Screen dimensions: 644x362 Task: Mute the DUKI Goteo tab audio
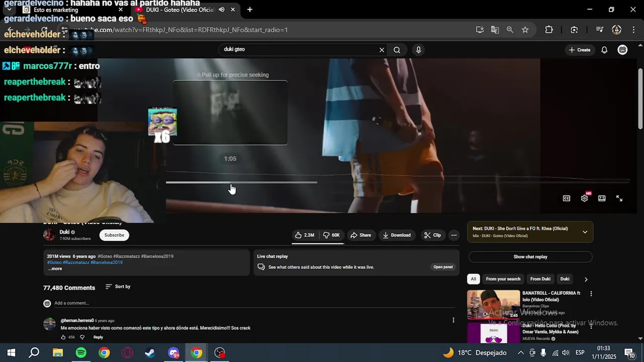(221, 10)
